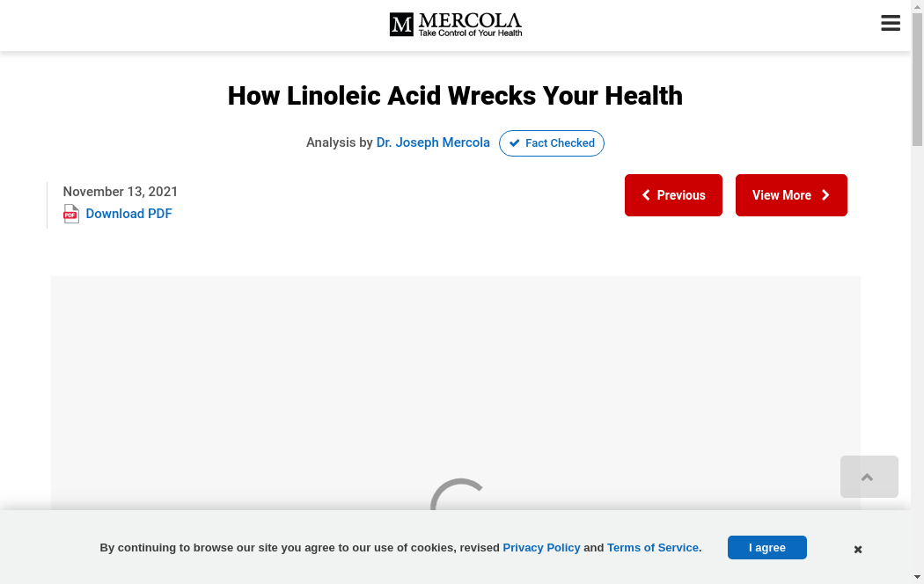Accept cookies with the I agree button
Viewport: 924px width, 584px height.
pos(766,547)
